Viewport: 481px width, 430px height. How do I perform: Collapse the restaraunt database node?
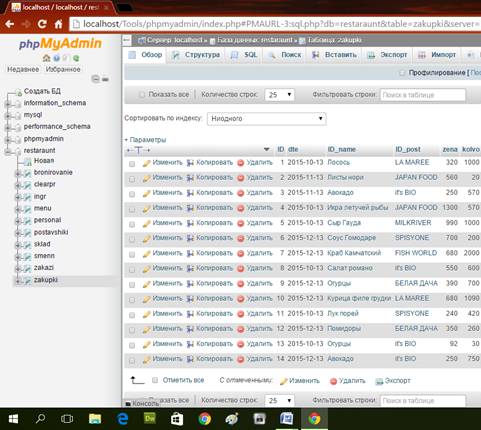click(8, 152)
